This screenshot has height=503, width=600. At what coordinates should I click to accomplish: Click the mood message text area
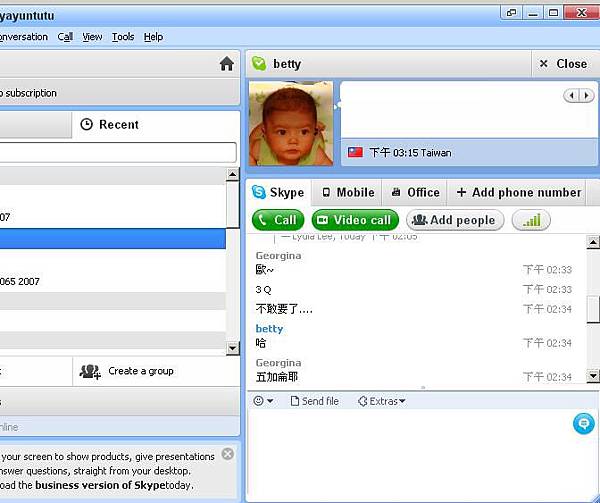click(469, 110)
